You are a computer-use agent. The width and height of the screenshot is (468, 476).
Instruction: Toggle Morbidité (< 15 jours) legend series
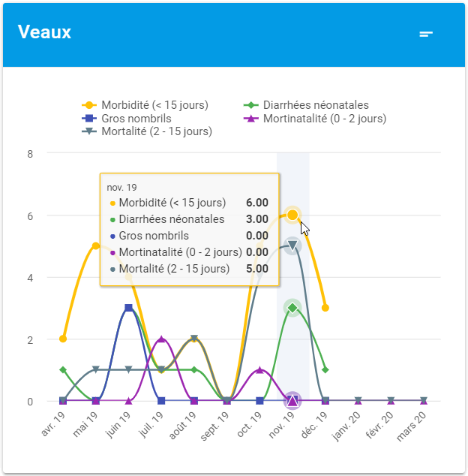[x=145, y=105]
